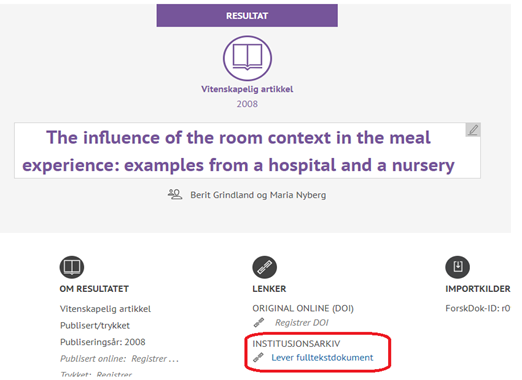Click Registrer next to Publisert online
The height and width of the screenshot is (380, 522).
pyautogui.click(x=155, y=359)
